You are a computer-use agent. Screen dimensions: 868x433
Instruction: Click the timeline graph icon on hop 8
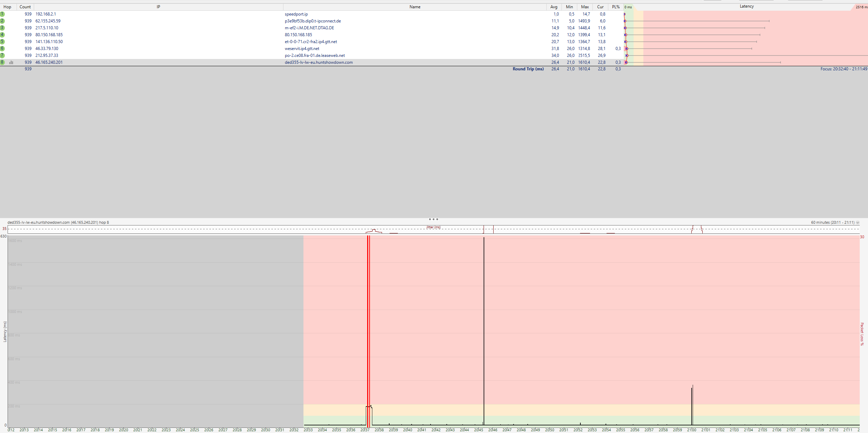point(11,62)
